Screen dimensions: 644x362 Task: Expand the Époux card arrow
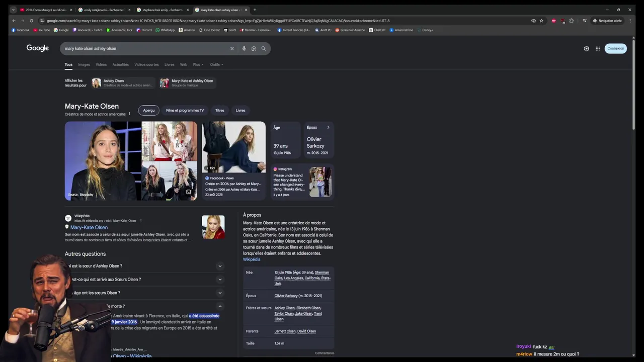tap(328, 128)
